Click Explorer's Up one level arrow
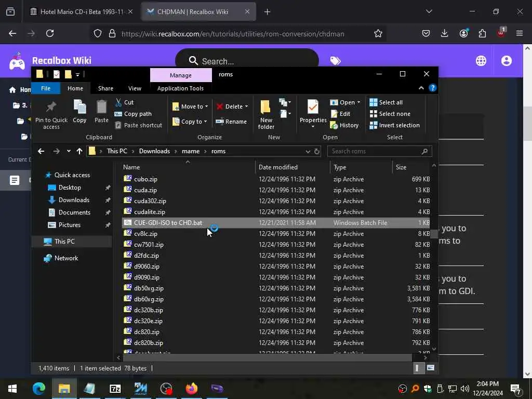 tap(79, 151)
